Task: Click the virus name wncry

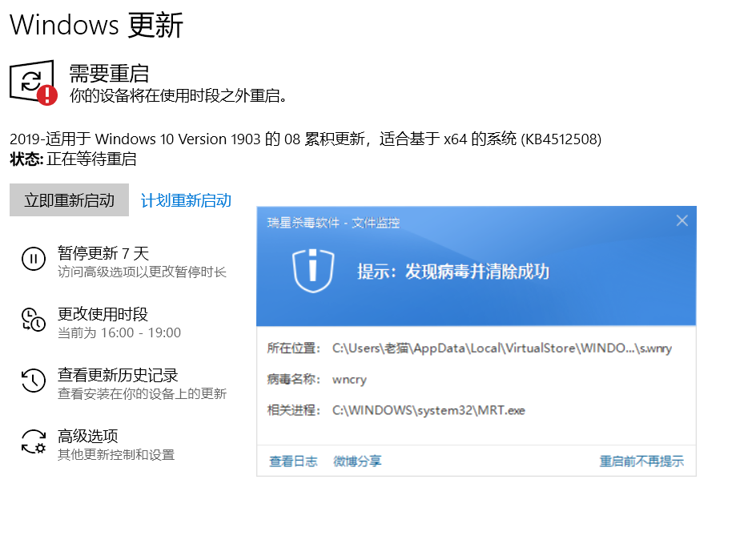Action: pos(349,380)
